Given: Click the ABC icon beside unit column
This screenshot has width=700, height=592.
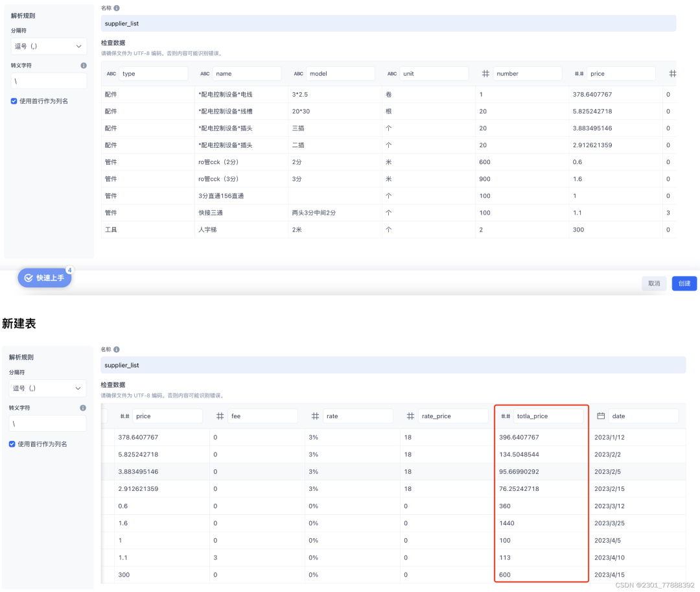Looking at the screenshot, I should 392,74.
